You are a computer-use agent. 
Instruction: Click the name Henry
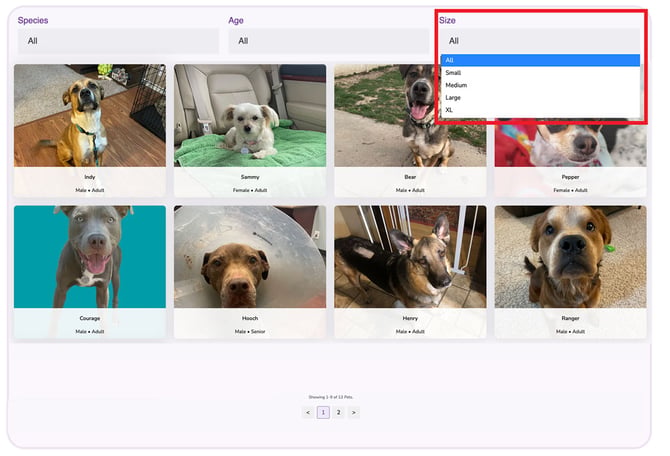pos(410,318)
